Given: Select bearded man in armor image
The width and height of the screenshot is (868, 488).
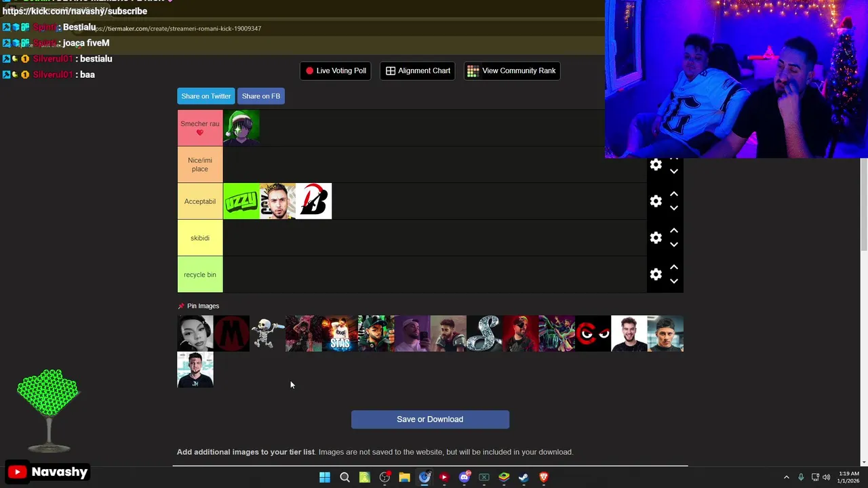Looking at the screenshot, I should click(448, 333).
